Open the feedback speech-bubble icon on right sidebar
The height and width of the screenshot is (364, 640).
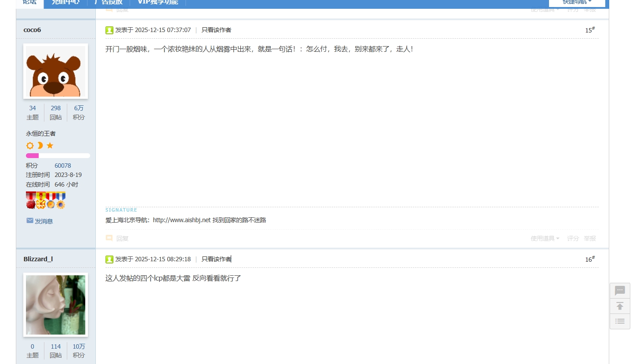[620, 290]
